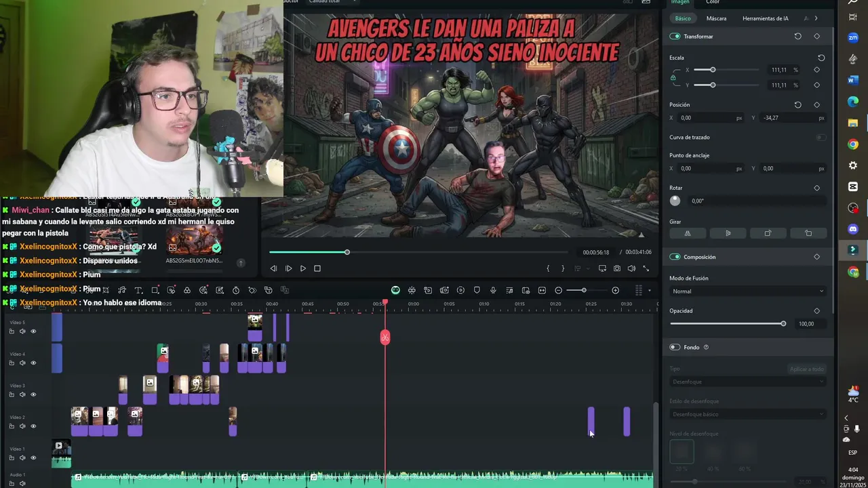Open Discord from the taskbar

point(853,229)
